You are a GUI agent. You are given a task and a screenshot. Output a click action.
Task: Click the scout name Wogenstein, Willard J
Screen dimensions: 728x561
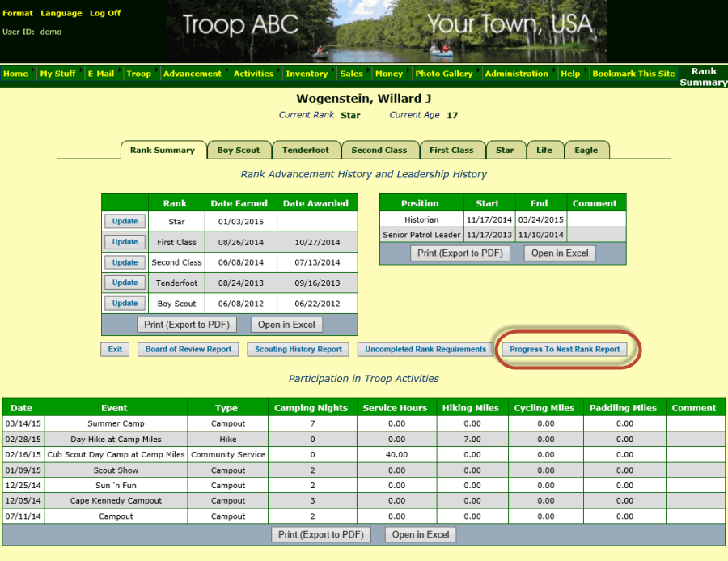coord(363,99)
